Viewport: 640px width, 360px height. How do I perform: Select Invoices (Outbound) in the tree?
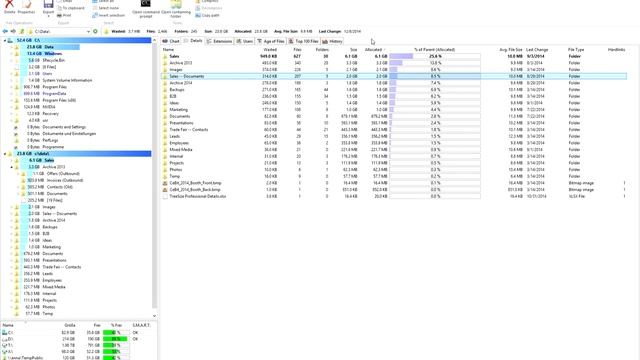[64, 180]
